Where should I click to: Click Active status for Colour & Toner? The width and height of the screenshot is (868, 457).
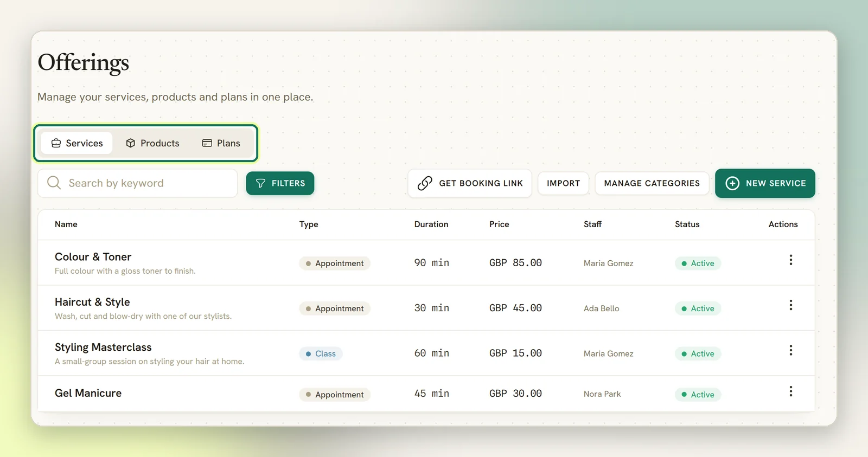click(698, 263)
